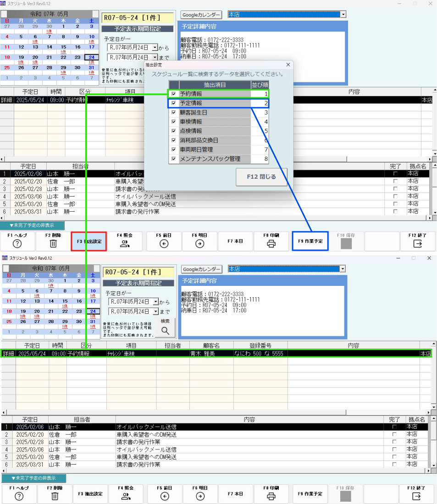Select day 24 in lower window calendar
Viewport: 437px width, 504px height.
point(93,312)
